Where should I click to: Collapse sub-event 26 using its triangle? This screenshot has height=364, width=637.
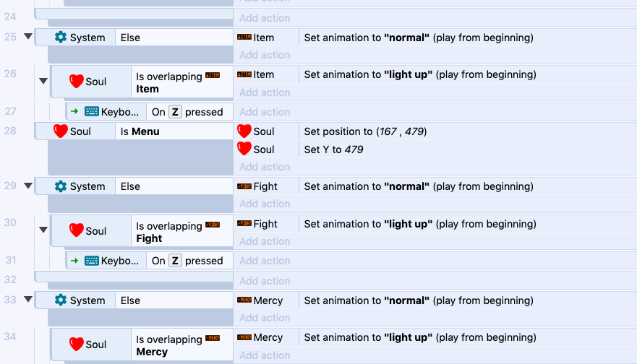coord(43,81)
